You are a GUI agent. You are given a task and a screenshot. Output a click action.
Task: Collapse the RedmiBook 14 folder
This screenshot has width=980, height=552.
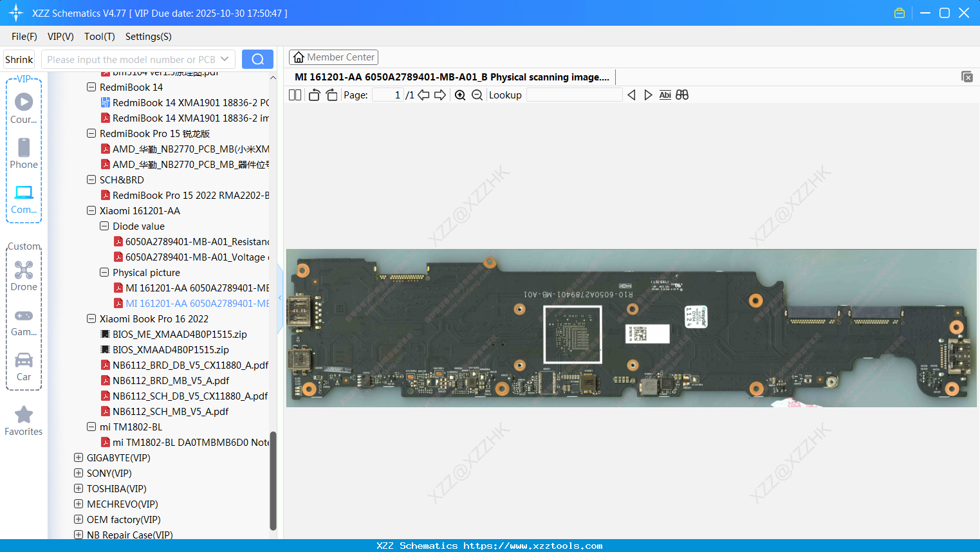[x=91, y=87]
